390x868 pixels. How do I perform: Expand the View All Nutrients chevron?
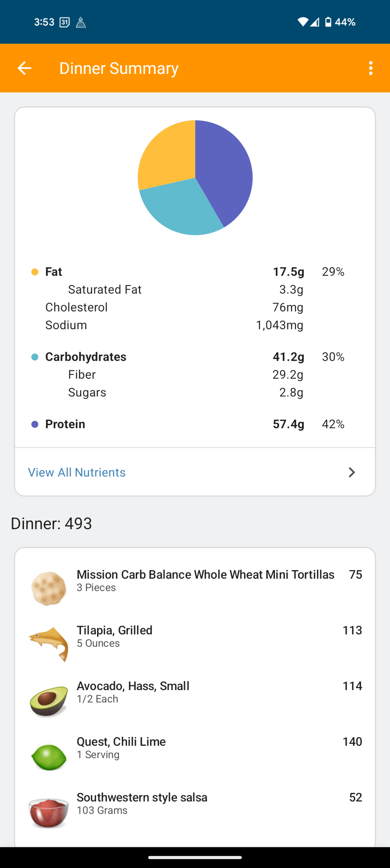coord(352,472)
